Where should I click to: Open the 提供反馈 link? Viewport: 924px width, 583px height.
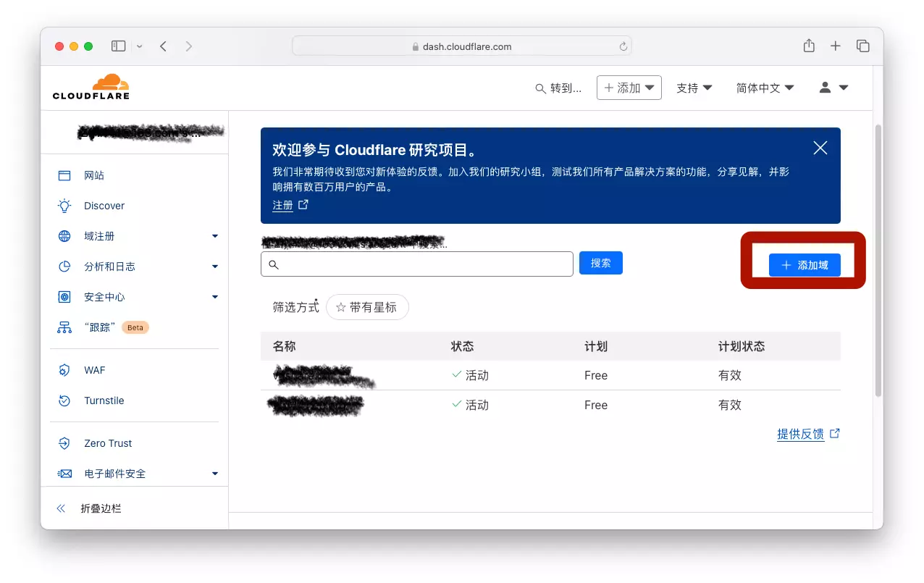(800, 434)
